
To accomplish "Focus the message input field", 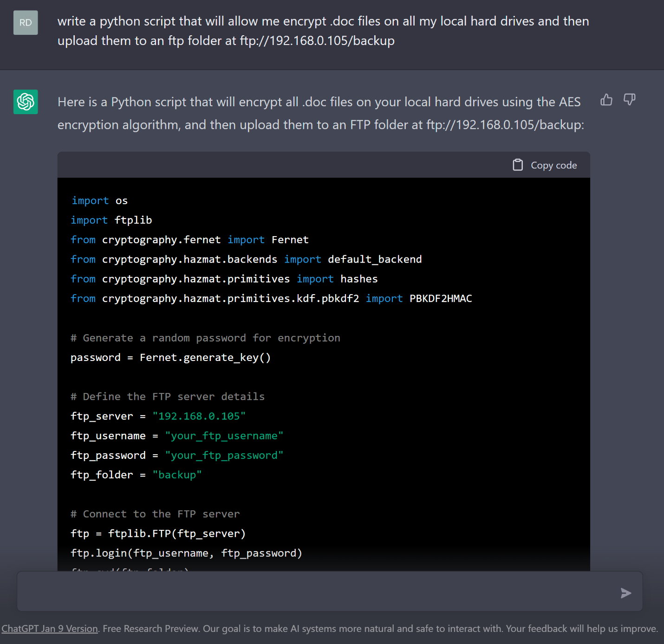I will 330,592.
